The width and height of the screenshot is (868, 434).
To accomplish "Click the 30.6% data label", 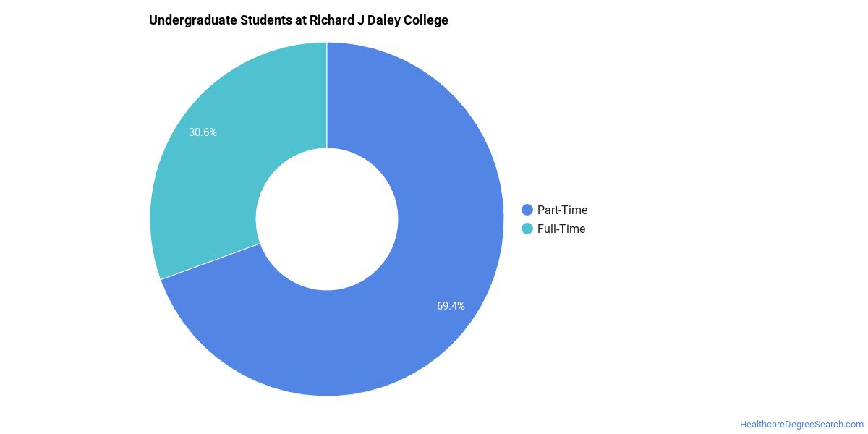I will pos(203,132).
